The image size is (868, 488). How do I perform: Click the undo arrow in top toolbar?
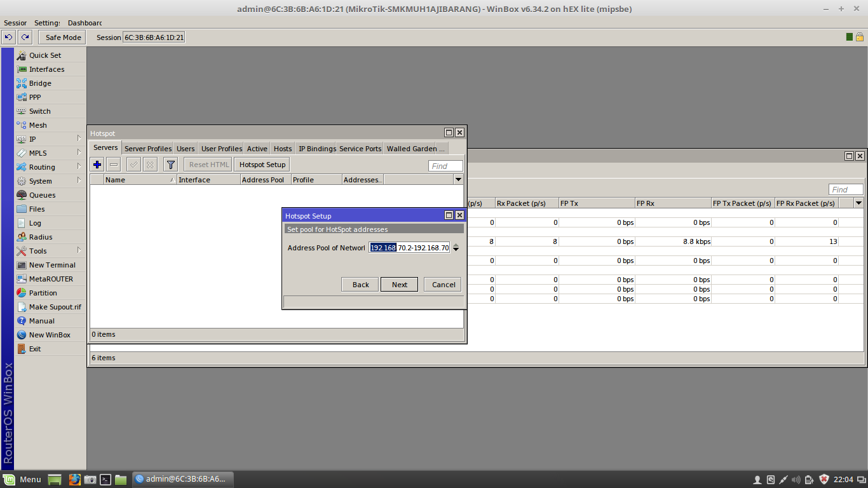point(9,37)
